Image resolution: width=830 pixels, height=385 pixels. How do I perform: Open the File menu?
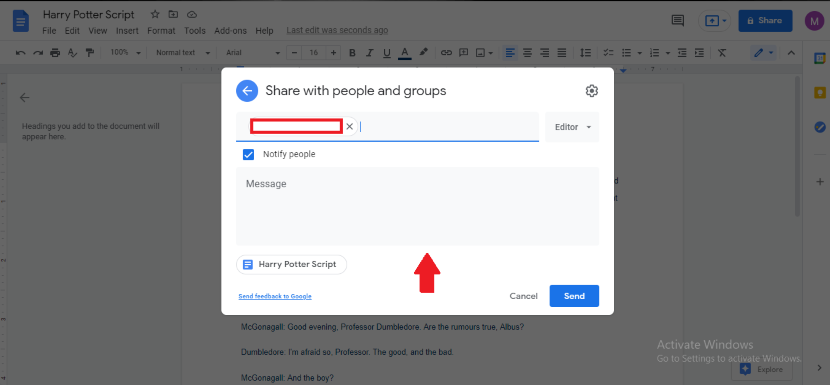click(49, 31)
